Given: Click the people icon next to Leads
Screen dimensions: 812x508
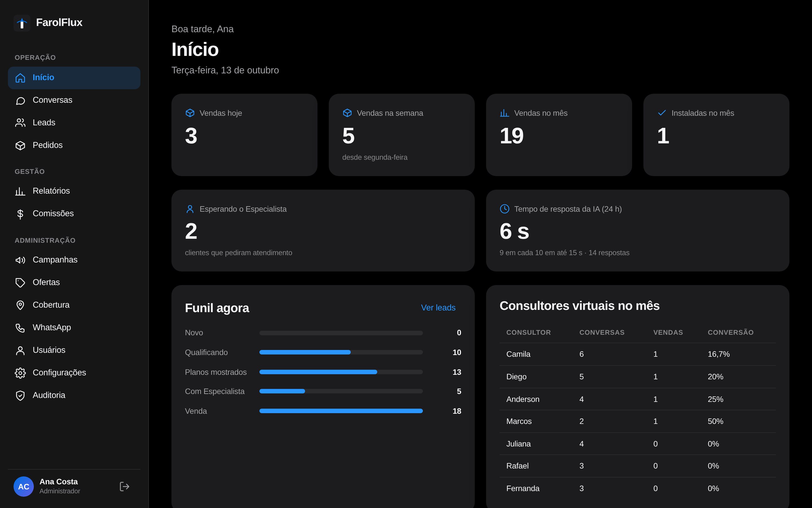Looking at the screenshot, I should pos(20,123).
